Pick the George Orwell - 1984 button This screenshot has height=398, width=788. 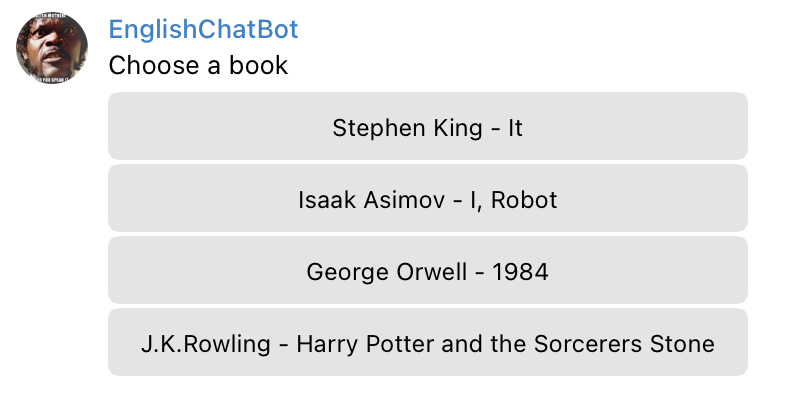(428, 270)
